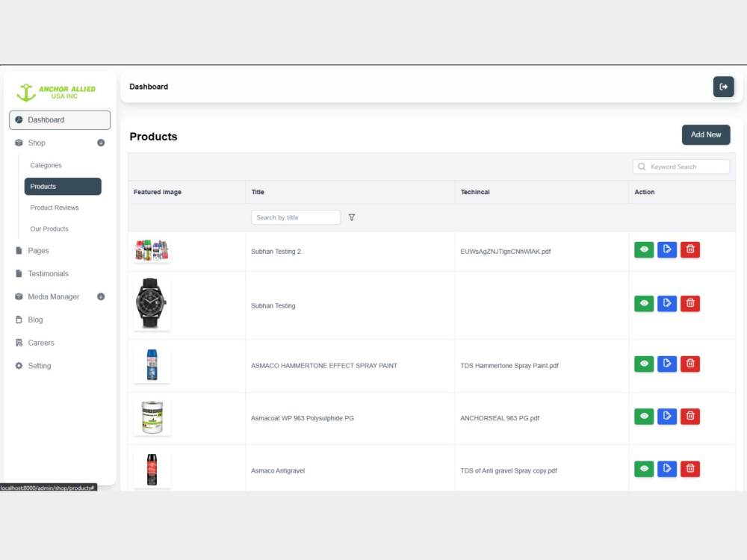Click the Asmacoat WP 963 Polysulphide PG title
This screenshot has height=560, width=747.
click(303, 418)
